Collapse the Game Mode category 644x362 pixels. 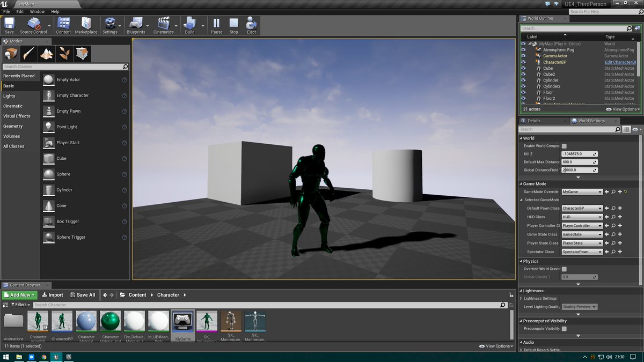pyautogui.click(x=521, y=184)
